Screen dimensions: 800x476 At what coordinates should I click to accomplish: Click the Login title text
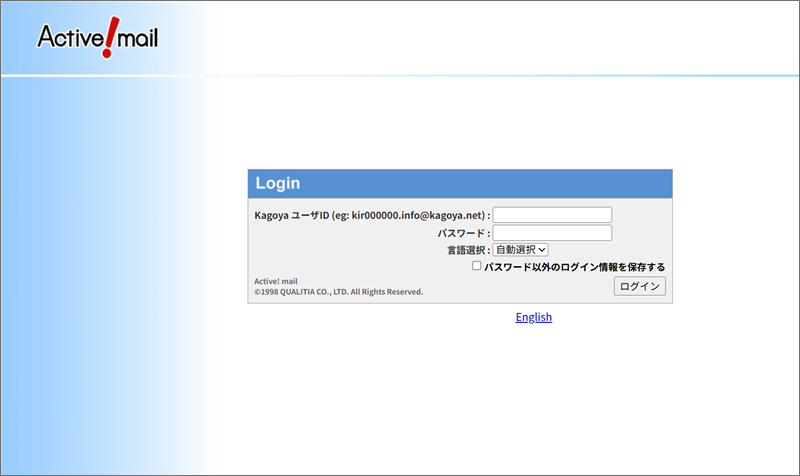click(x=277, y=184)
